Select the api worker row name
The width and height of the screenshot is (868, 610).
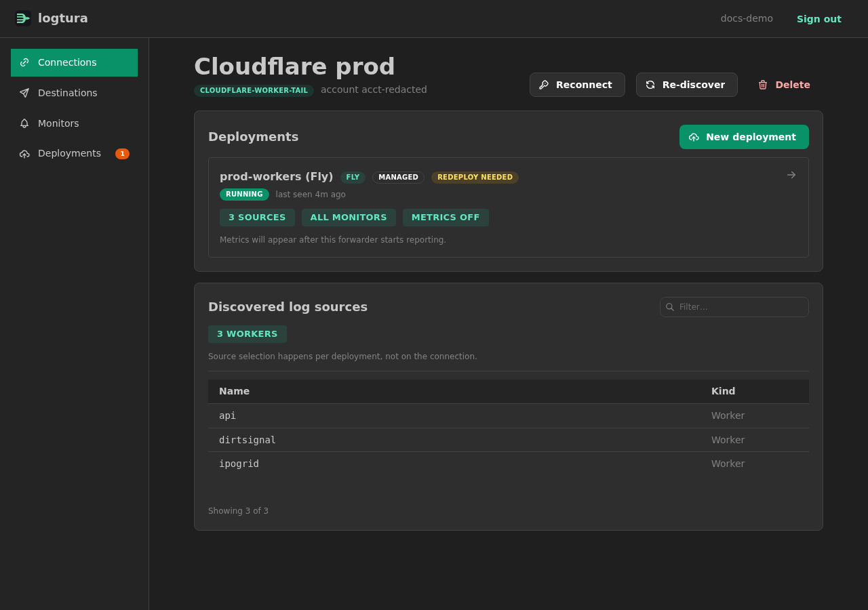coord(227,415)
